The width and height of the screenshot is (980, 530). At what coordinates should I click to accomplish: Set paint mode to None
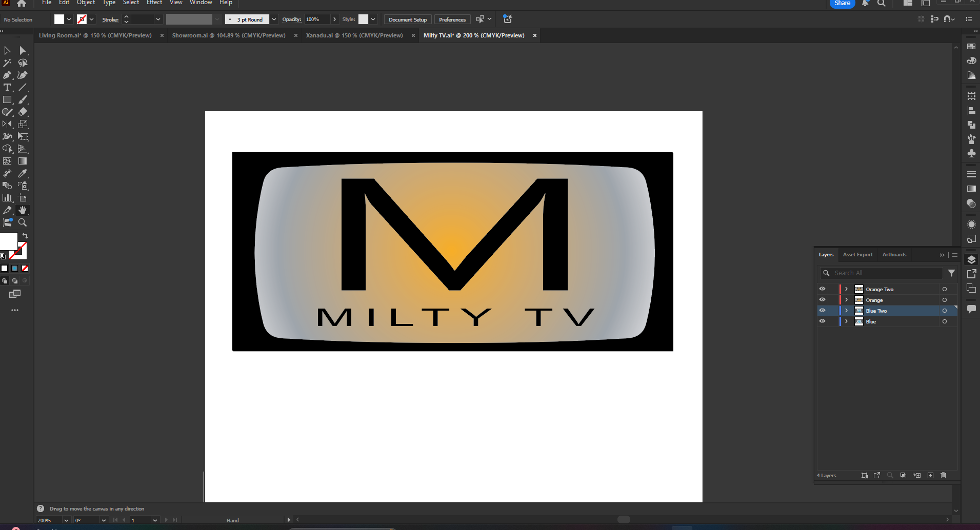click(x=25, y=268)
